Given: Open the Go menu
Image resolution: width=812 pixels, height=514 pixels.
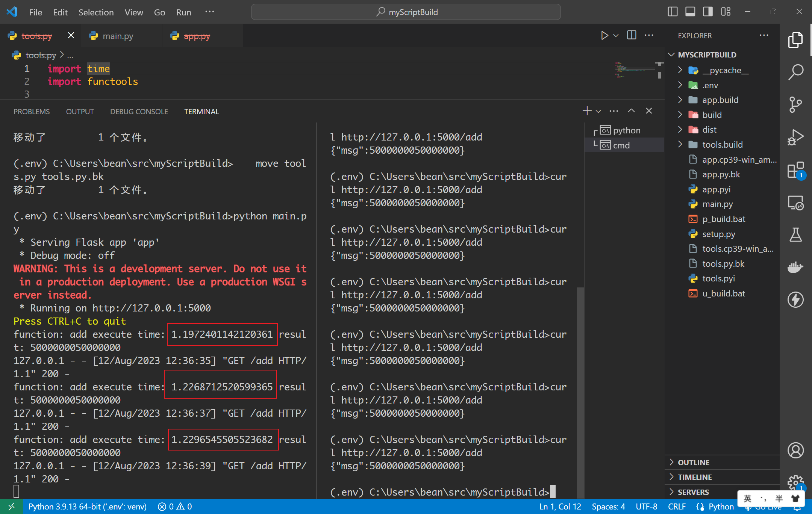Looking at the screenshot, I should [x=159, y=12].
